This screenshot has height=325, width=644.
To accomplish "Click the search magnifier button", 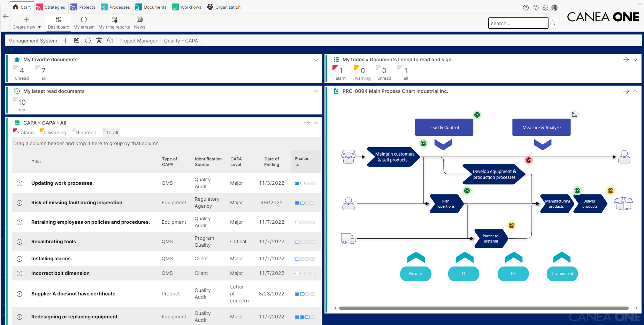I will coord(553,23).
